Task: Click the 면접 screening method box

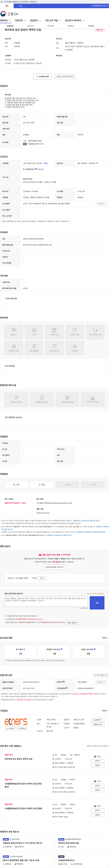Action: [x=42, y=485]
